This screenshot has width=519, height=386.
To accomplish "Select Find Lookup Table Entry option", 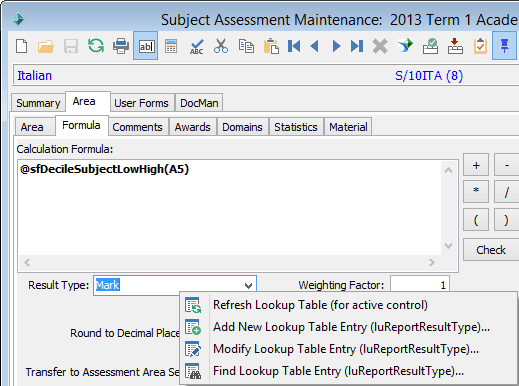I will pyautogui.click(x=349, y=371).
